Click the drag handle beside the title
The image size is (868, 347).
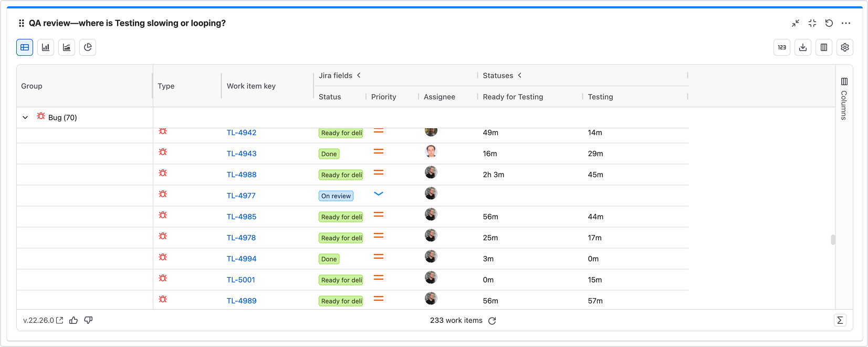coord(22,23)
